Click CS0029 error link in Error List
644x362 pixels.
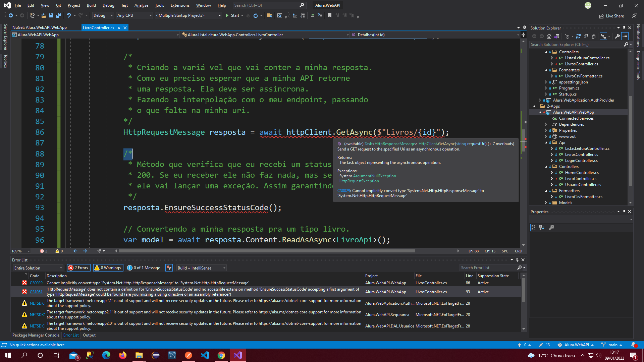(36, 283)
